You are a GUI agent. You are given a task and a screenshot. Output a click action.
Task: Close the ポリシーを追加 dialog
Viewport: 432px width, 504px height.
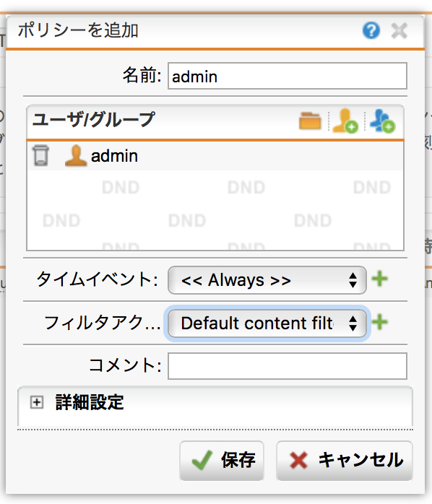tap(399, 31)
